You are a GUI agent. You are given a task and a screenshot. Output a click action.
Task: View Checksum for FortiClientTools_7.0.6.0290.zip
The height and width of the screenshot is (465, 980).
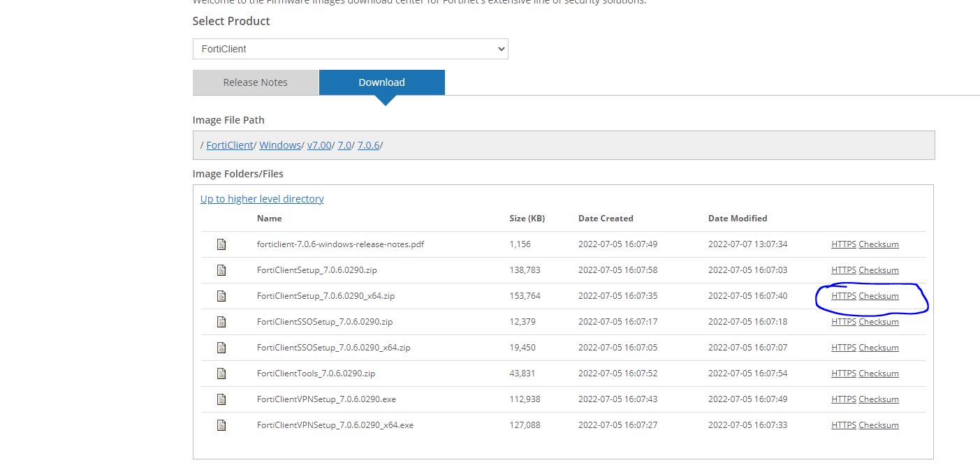[879, 374]
